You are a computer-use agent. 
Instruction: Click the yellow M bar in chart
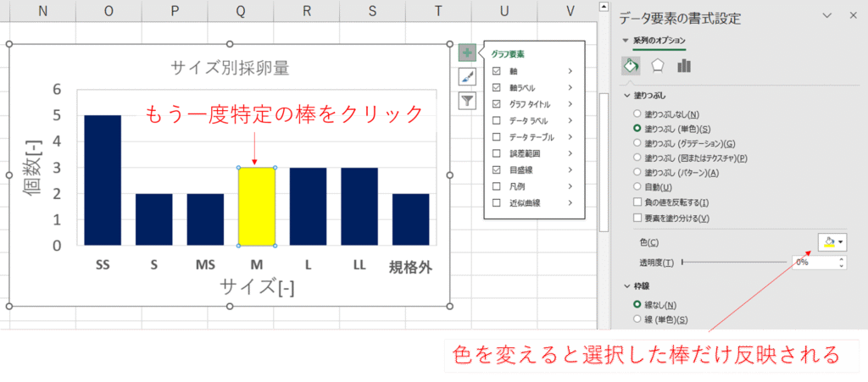[256, 206]
